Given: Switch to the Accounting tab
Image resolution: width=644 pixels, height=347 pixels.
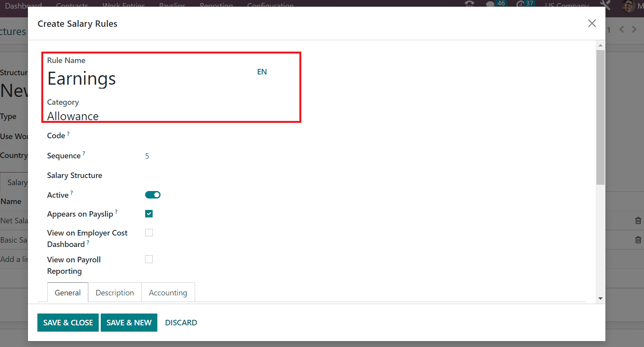Looking at the screenshot, I should pyautogui.click(x=168, y=293).
